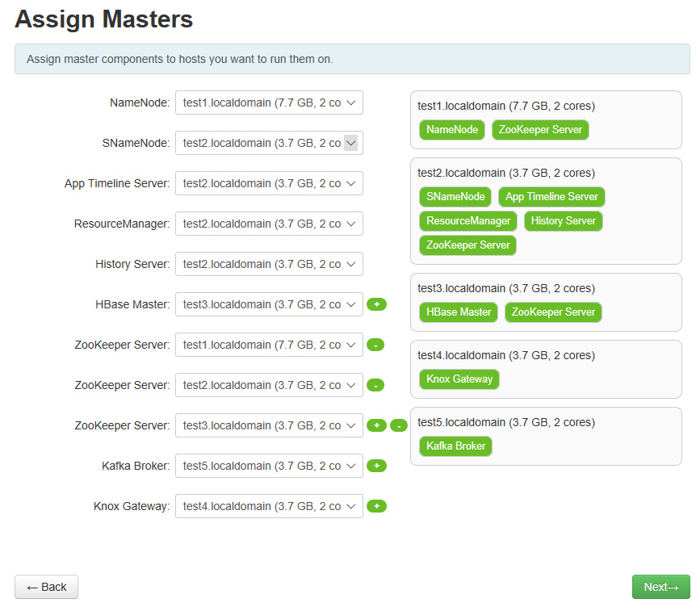The width and height of the screenshot is (700, 611).
Task: Add another HBase Master with plus icon
Action: coord(376,304)
